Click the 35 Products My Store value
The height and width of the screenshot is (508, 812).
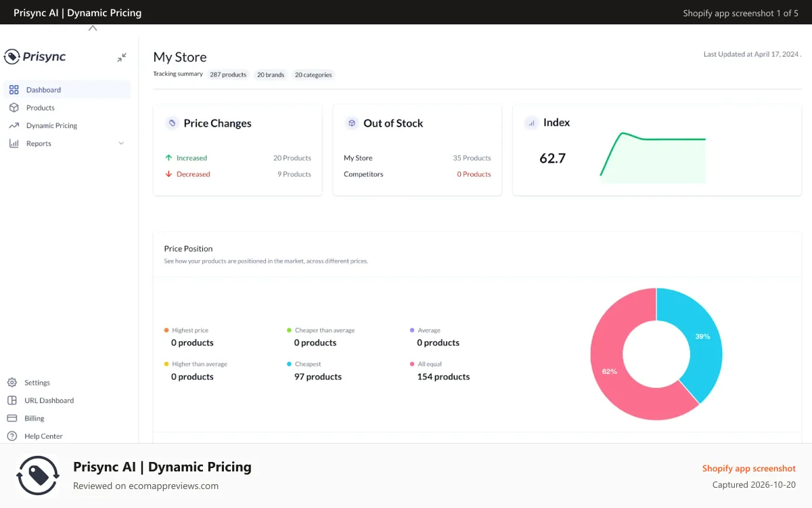472,158
